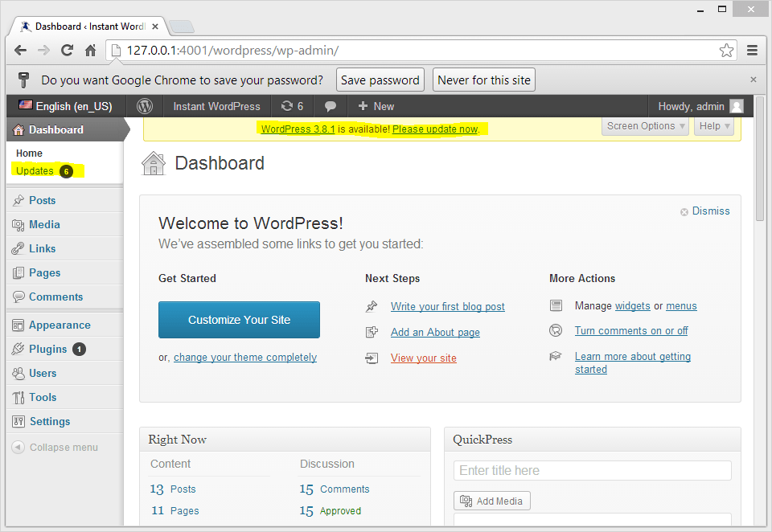Image resolution: width=772 pixels, height=532 pixels.
Task: Select Appearance from the sidebar menu
Action: 60,325
